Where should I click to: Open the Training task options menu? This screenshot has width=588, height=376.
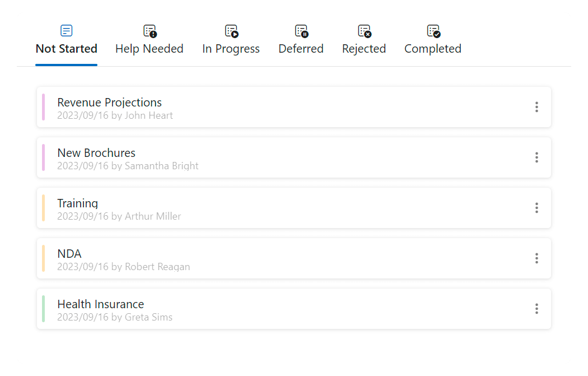536,208
